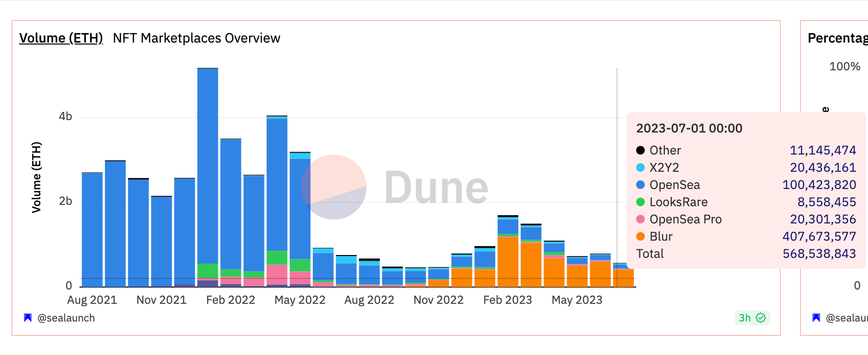This screenshot has height=355, width=868.
Task: Click the green LooksRare legend dot
Action: 640,202
